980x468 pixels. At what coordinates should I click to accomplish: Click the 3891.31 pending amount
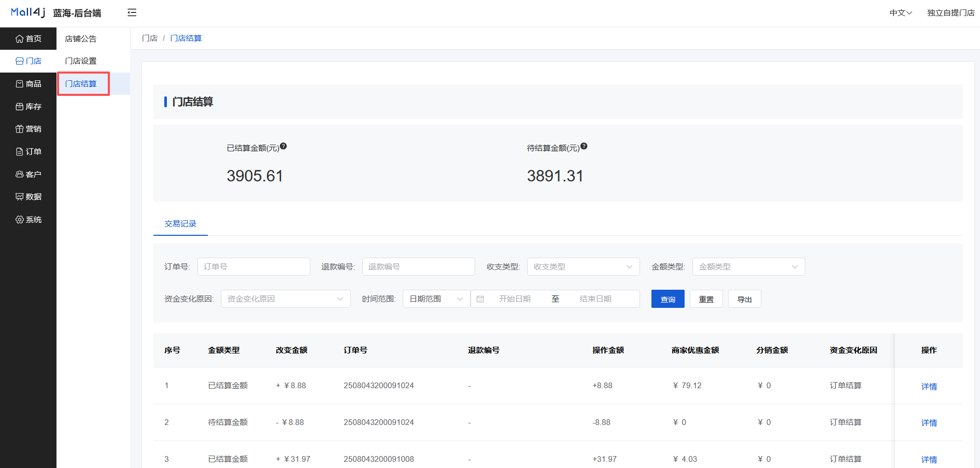click(555, 176)
